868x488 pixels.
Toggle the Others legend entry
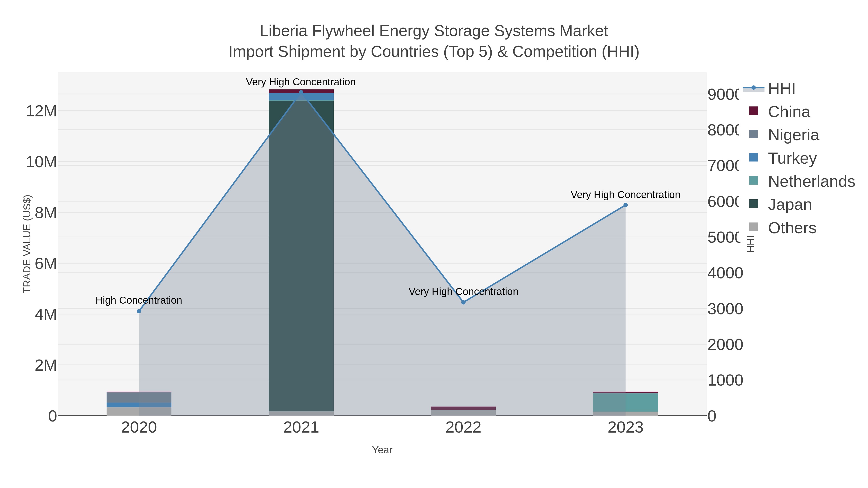coord(782,228)
